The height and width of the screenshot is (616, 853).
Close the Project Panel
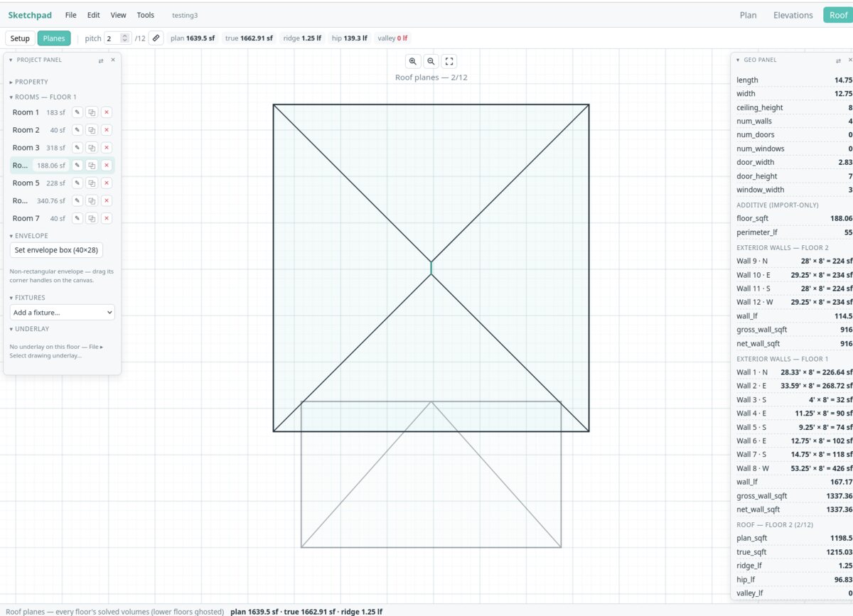point(113,60)
